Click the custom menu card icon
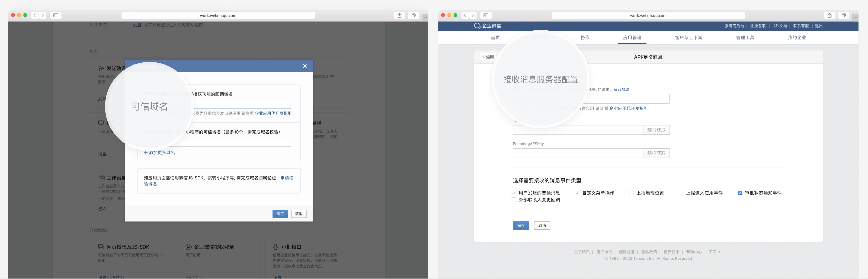The height and width of the screenshot is (279, 868). point(101,123)
